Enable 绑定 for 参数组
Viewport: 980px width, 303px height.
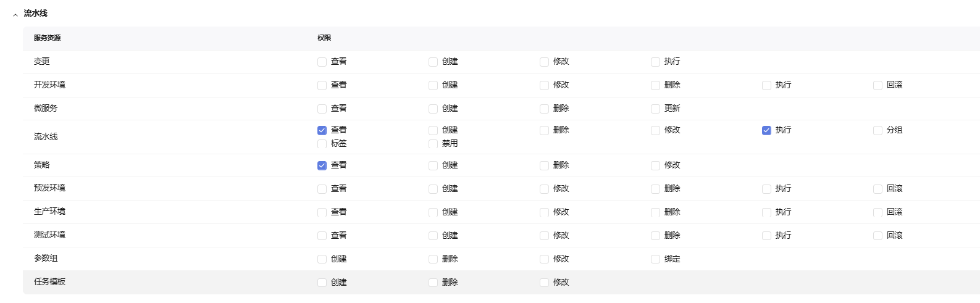point(655,259)
